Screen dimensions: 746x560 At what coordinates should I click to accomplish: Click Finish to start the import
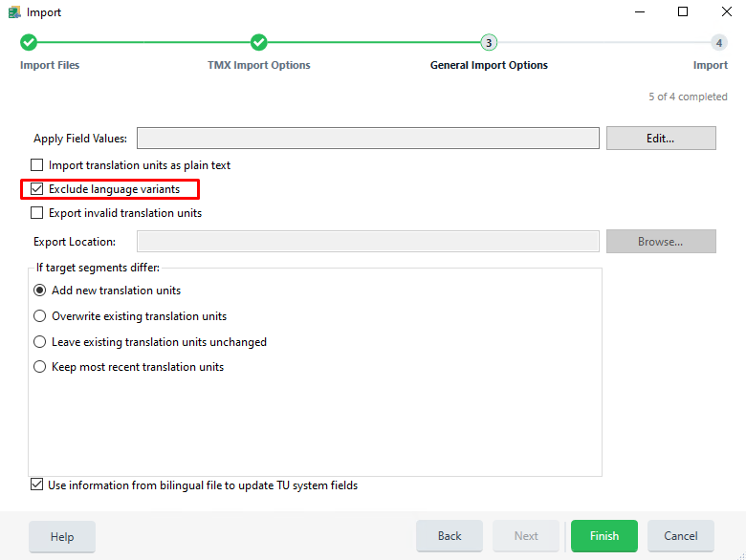tap(604, 536)
